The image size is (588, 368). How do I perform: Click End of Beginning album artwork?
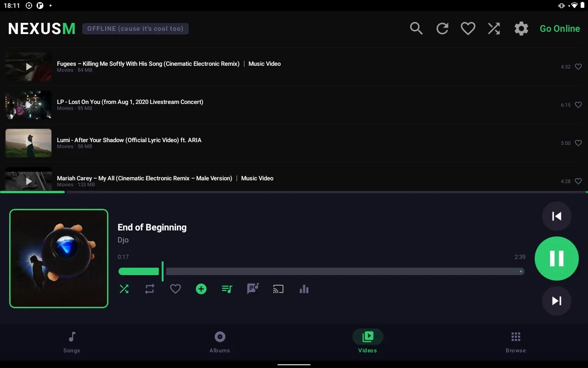[59, 259]
